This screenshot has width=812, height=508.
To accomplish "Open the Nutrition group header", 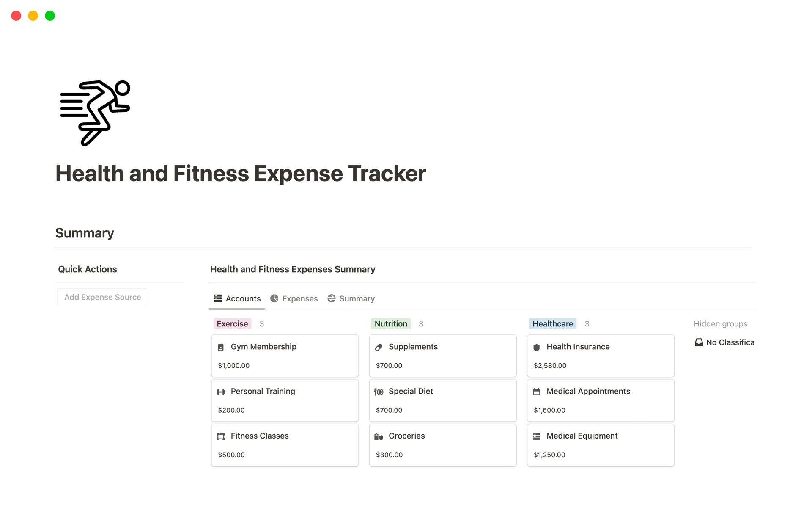I will coord(390,323).
